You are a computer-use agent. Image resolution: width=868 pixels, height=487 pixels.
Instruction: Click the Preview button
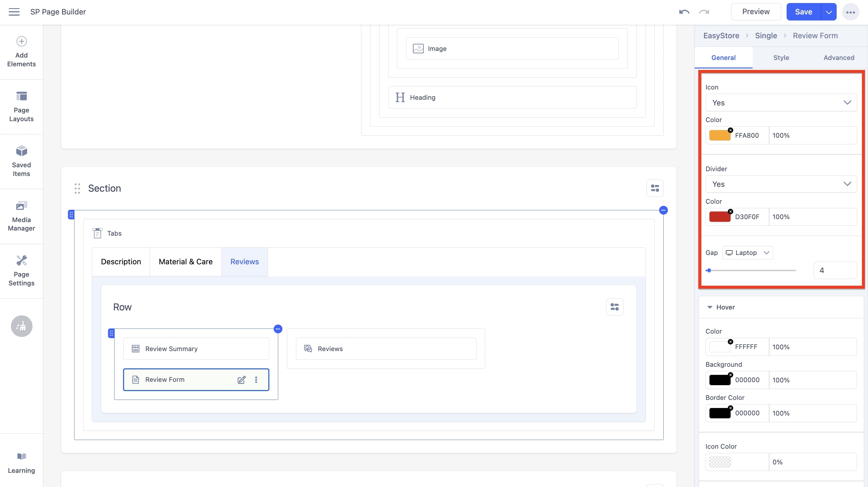tap(756, 11)
